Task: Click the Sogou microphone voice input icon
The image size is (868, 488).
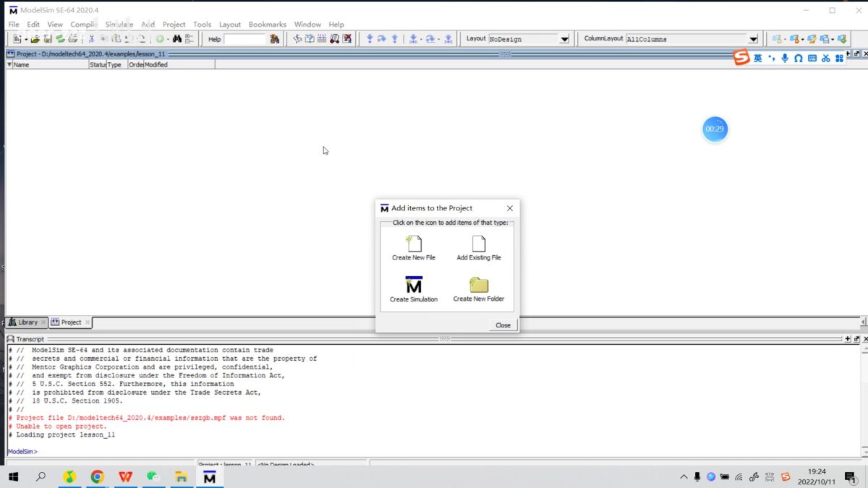Action: [x=785, y=58]
